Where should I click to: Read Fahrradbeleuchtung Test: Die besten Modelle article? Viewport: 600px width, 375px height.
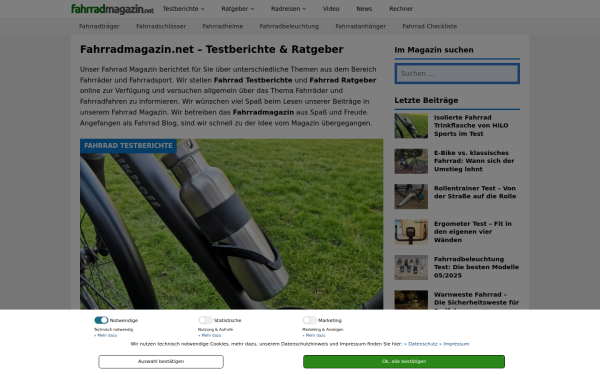pos(476,267)
